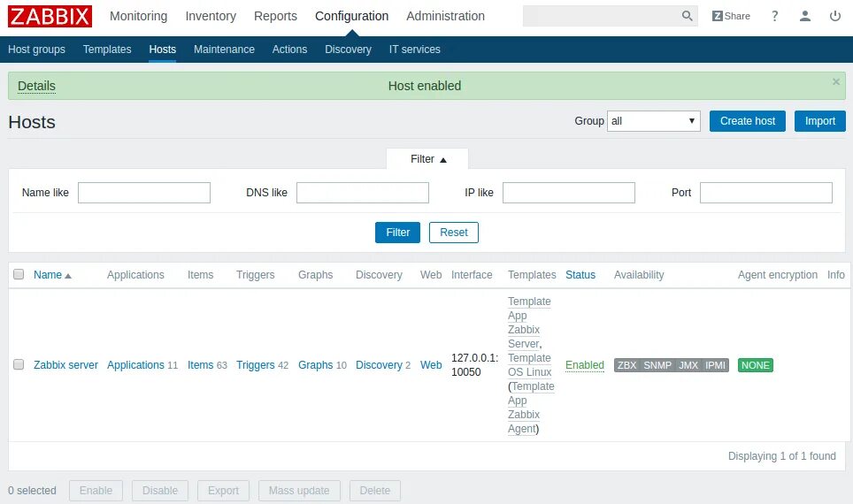
Task: Open Template App Zabbix Agent link
Action: (530, 408)
